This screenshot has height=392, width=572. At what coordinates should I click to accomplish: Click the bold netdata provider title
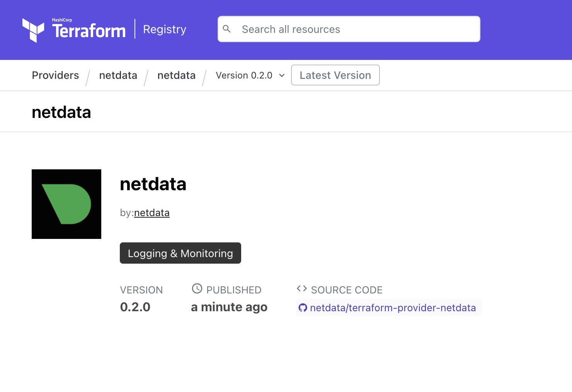pyautogui.click(x=153, y=184)
